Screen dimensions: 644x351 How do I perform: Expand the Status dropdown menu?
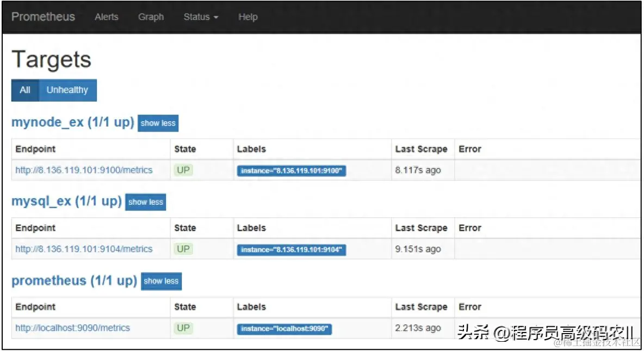pyautogui.click(x=201, y=17)
